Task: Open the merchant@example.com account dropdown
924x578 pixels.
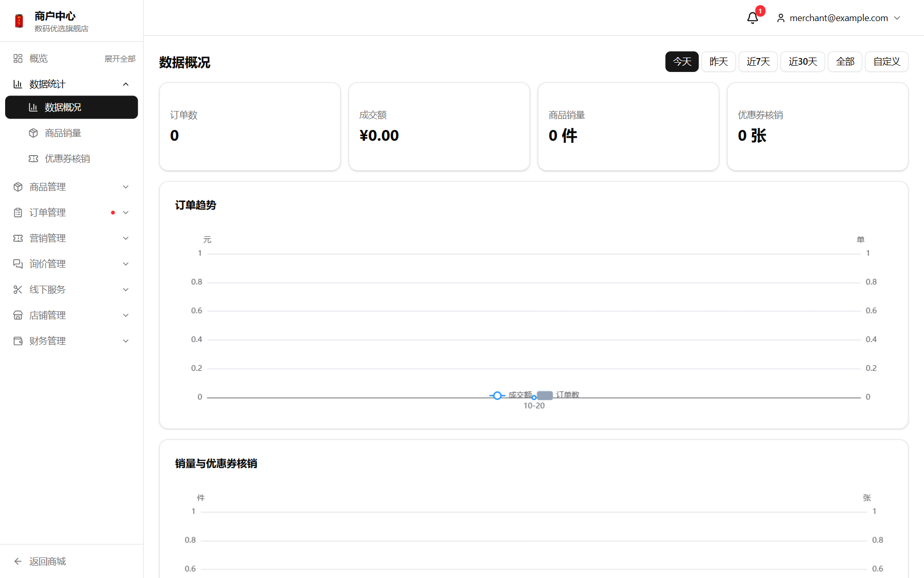Action: [x=839, y=18]
